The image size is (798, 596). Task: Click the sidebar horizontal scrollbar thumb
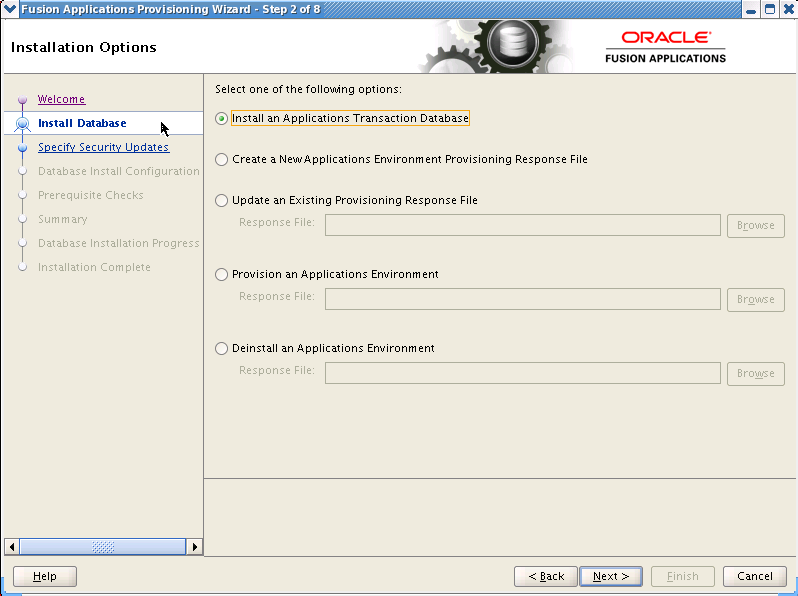click(x=102, y=547)
